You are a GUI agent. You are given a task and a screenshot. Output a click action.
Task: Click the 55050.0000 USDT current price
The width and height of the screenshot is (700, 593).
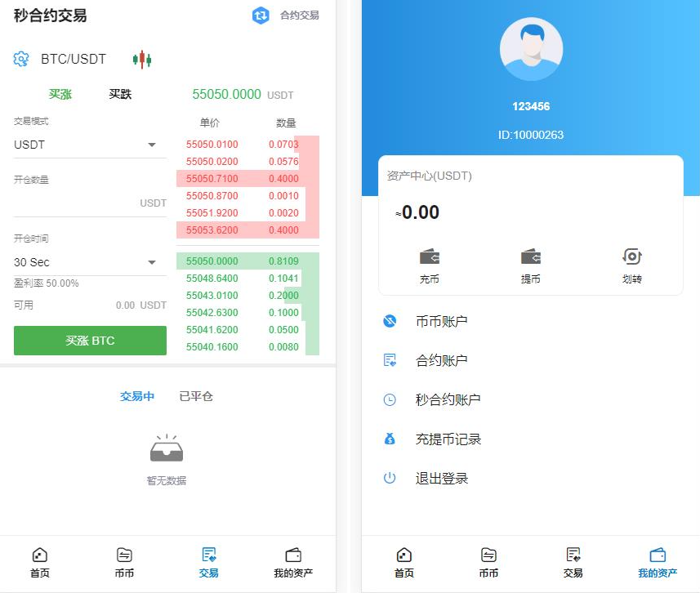coord(243,94)
